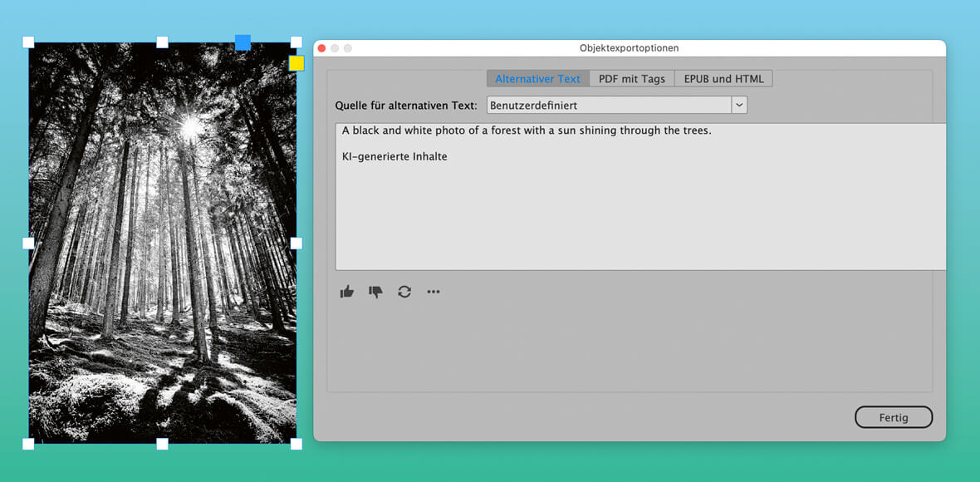Click the chevron beside Benutzerdefiniert
This screenshot has width=980, height=482.
tap(739, 104)
